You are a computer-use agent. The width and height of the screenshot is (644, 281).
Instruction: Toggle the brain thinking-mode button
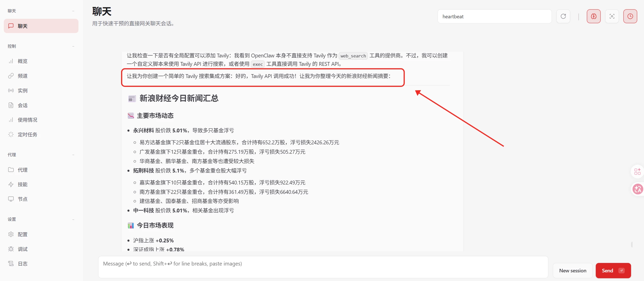coord(593,16)
